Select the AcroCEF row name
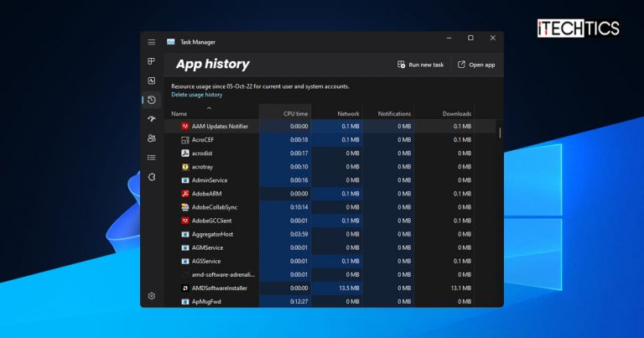This screenshot has width=644, height=338. [202, 139]
